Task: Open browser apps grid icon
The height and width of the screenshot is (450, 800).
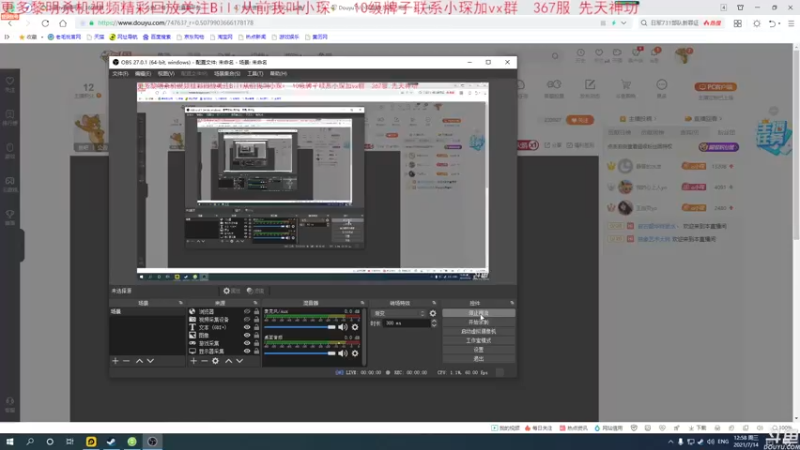Action: point(738,23)
